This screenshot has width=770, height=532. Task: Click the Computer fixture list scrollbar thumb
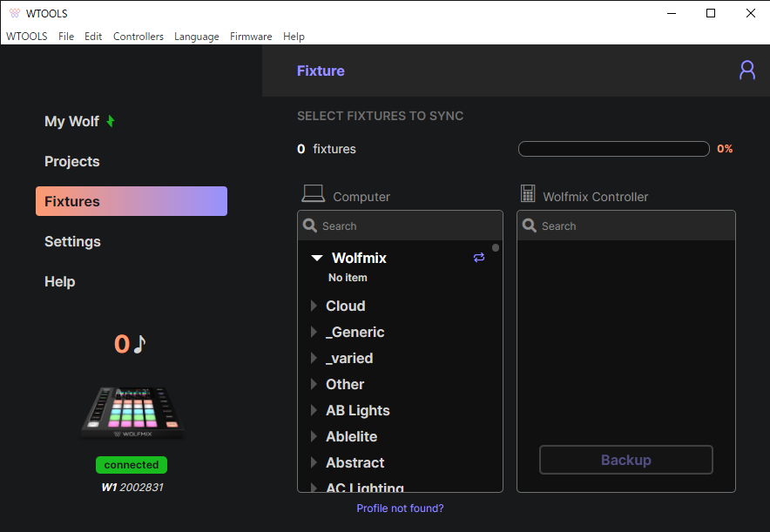(x=496, y=248)
